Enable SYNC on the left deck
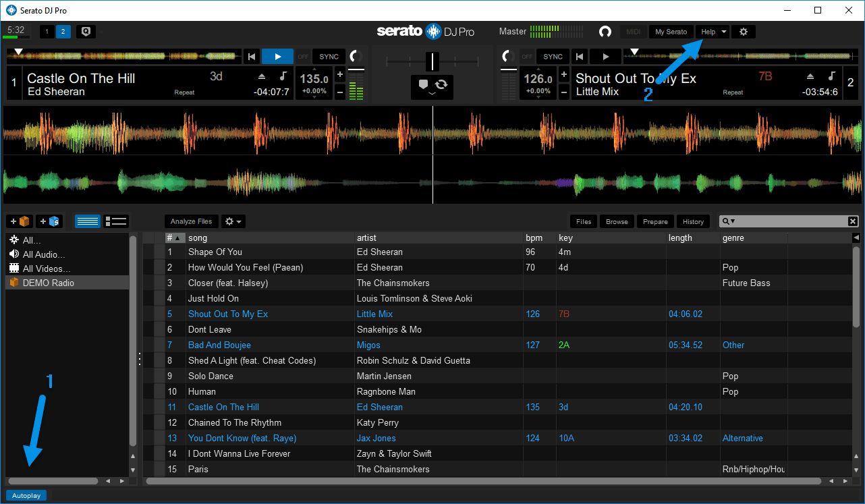 click(328, 56)
